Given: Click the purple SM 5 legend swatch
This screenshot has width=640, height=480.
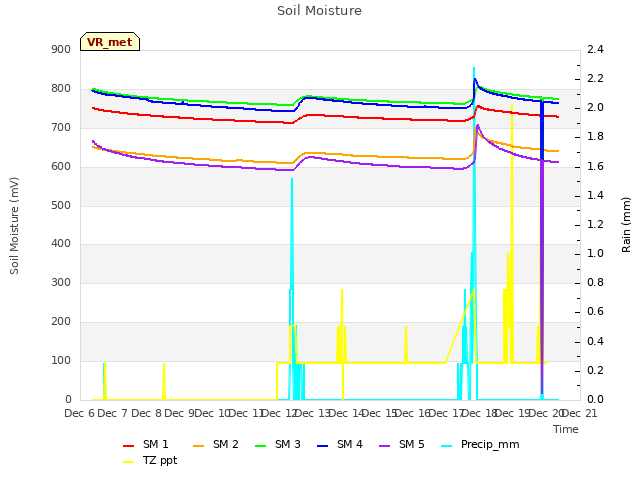Looking at the screenshot, I should 385,446.
